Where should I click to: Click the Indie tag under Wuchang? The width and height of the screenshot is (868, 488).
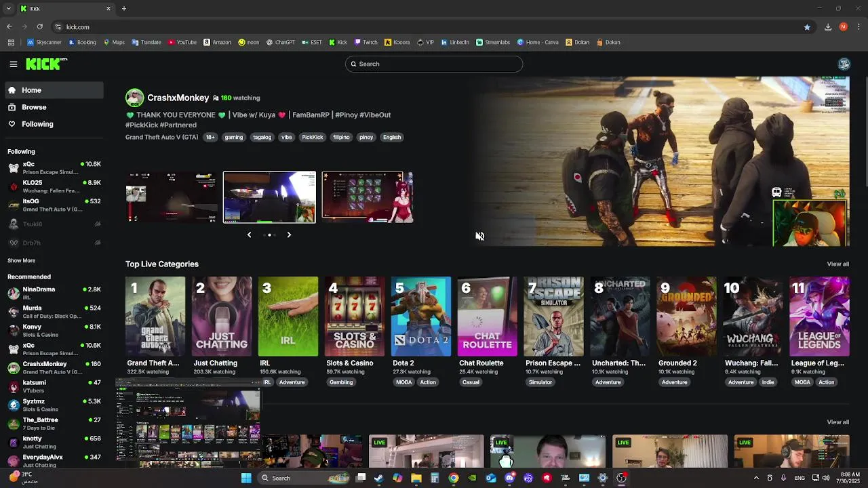pyautogui.click(x=768, y=382)
